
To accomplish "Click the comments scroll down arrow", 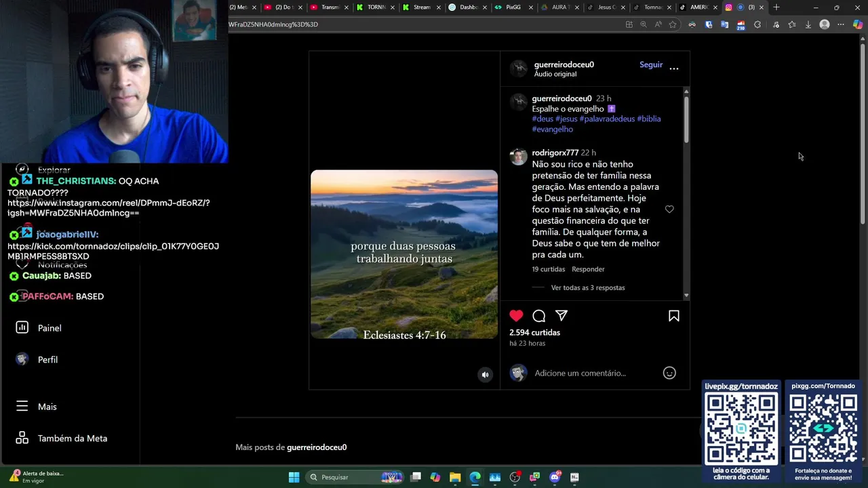I will [686, 296].
